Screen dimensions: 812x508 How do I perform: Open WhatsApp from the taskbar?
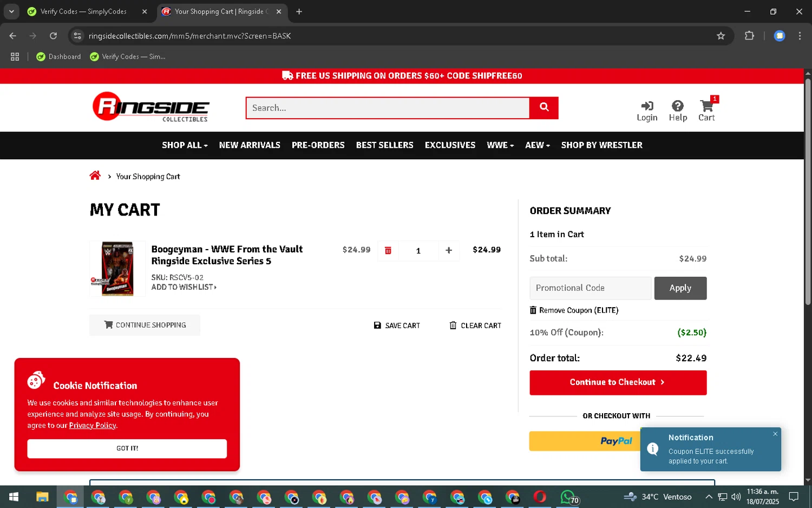(x=568, y=497)
